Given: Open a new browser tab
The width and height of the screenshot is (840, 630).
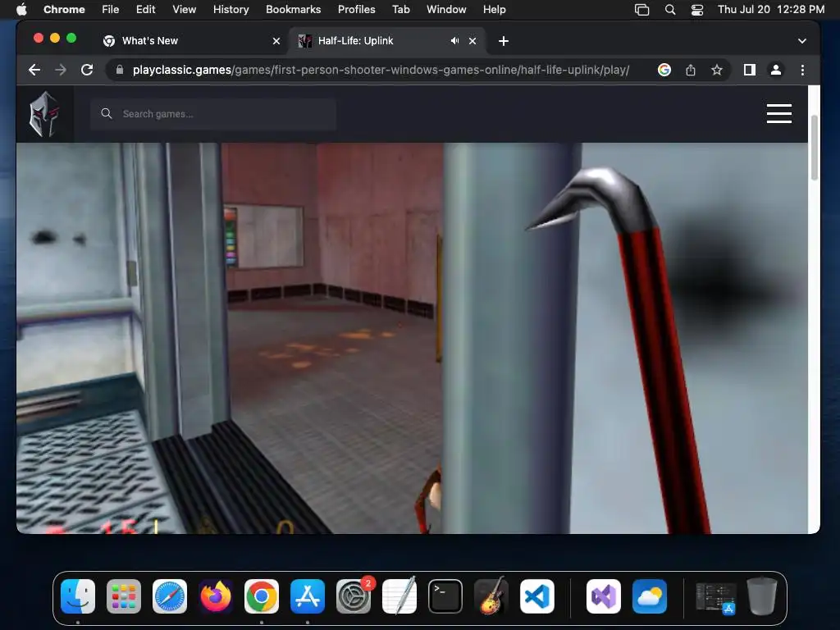Looking at the screenshot, I should (x=504, y=41).
